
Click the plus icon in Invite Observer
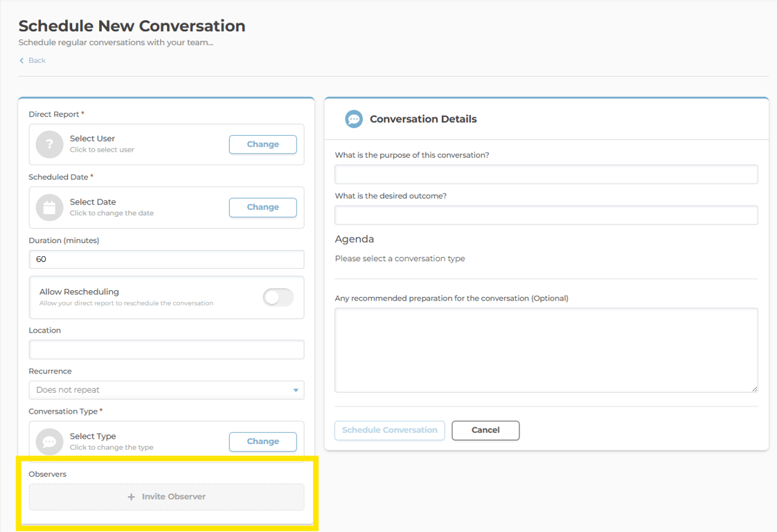[x=132, y=497]
